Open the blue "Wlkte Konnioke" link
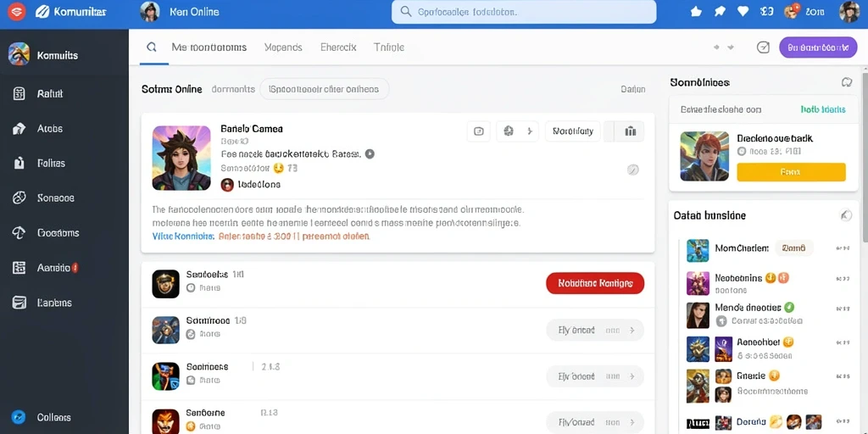 (183, 236)
